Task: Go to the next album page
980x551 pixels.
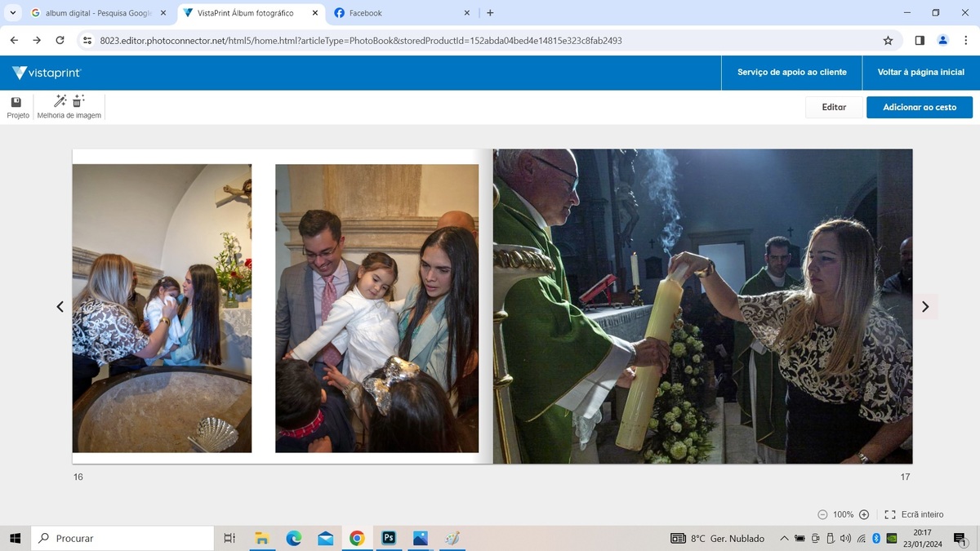Action: click(924, 307)
